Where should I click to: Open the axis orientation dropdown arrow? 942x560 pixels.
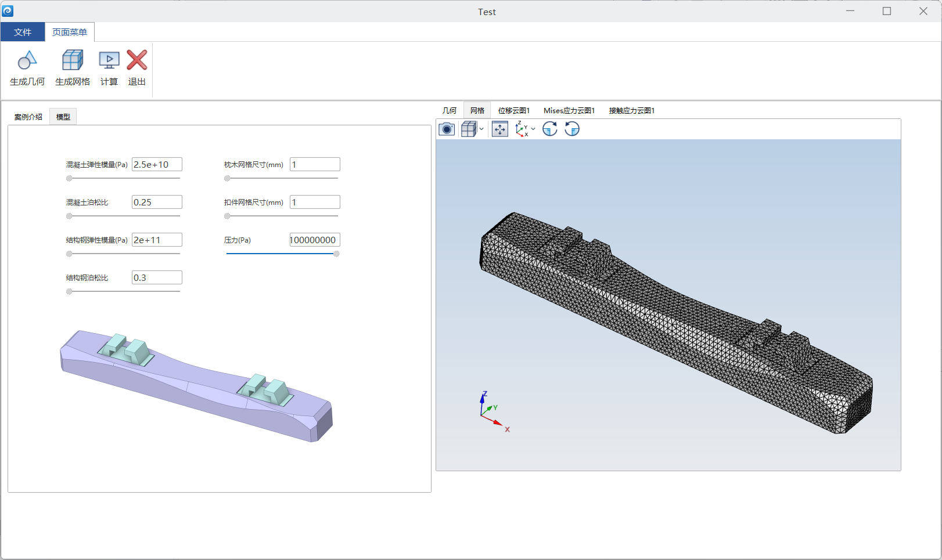[533, 129]
